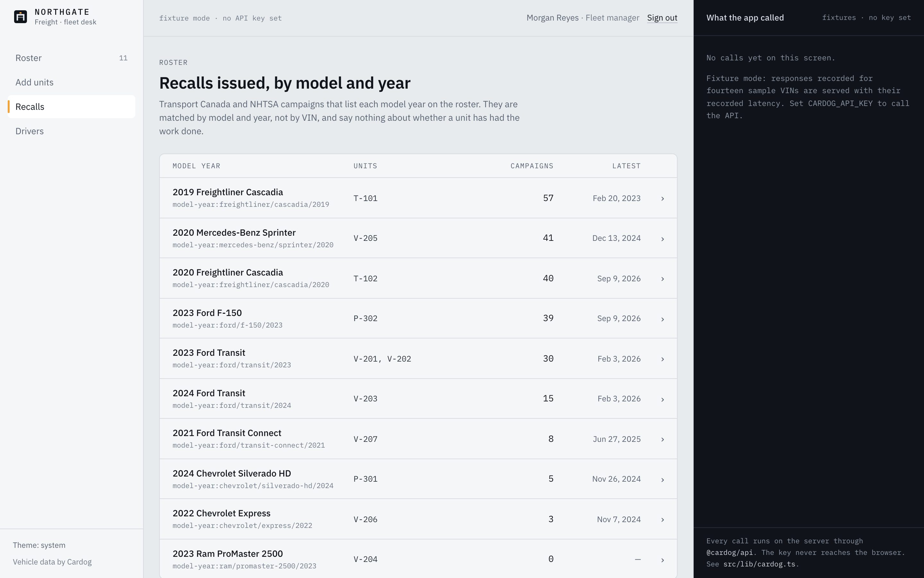Open chevron for 2023 Ram ProMaster 2500
The height and width of the screenshot is (578, 924).
point(663,560)
